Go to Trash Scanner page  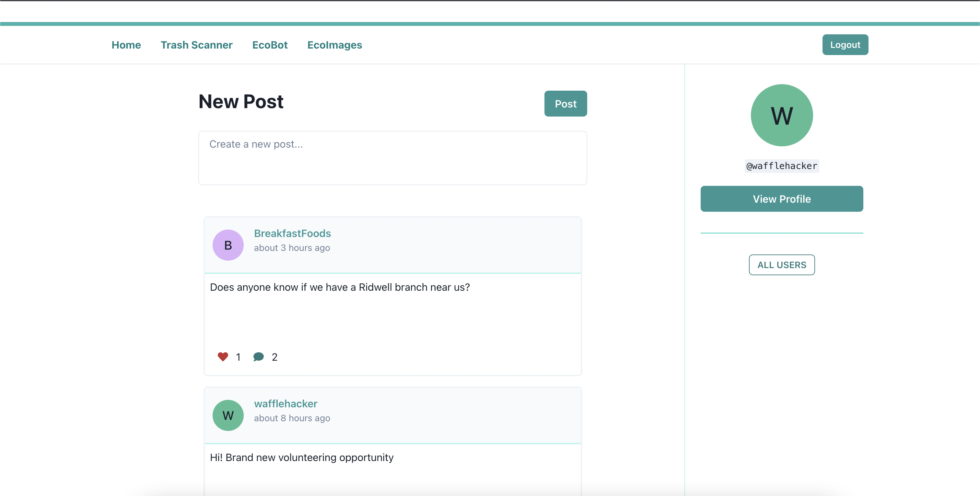coord(196,45)
